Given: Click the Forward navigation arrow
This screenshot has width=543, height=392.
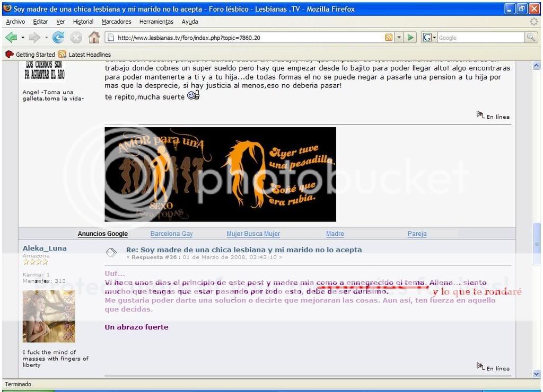Looking at the screenshot, I should (x=34, y=38).
